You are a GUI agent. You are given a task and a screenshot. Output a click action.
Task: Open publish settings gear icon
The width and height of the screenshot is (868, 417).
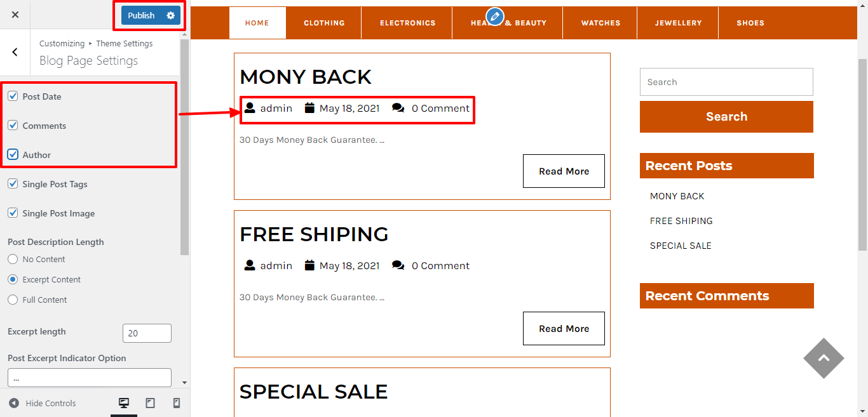tap(170, 15)
